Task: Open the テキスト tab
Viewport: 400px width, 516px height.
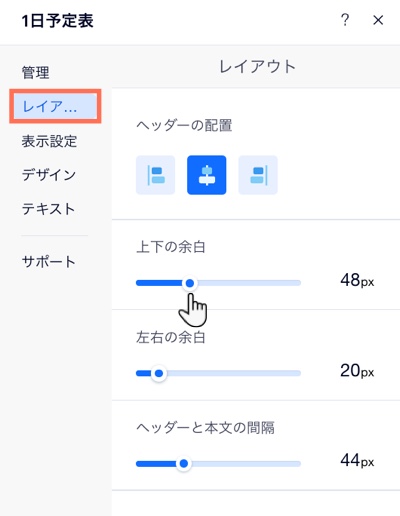Action: (x=49, y=209)
